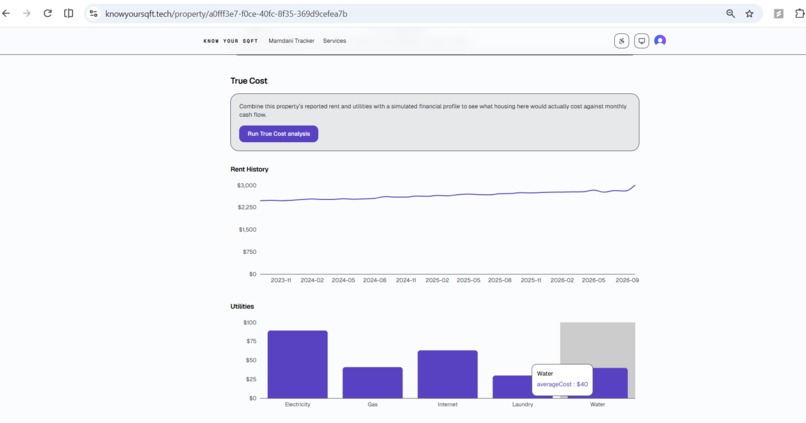Open the browser side panel icon
Viewport: 806px width, 423px height.
click(x=68, y=14)
